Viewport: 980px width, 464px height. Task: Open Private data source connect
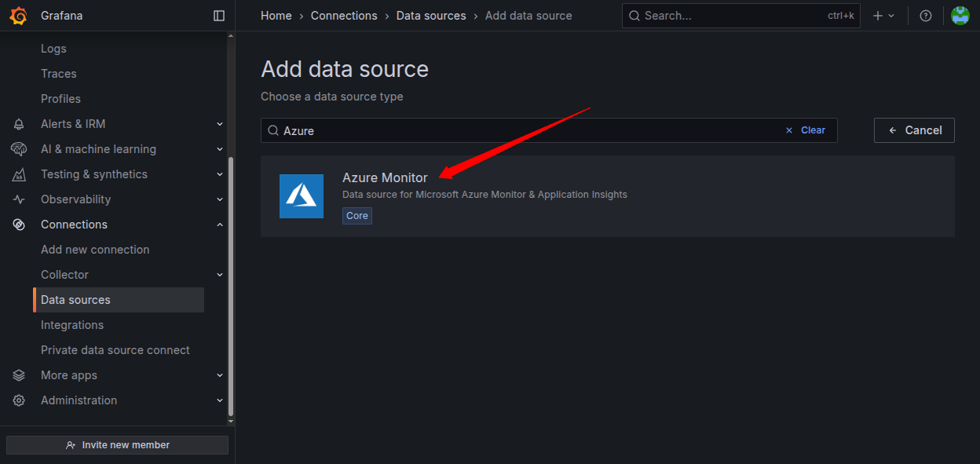pyautogui.click(x=115, y=350)
